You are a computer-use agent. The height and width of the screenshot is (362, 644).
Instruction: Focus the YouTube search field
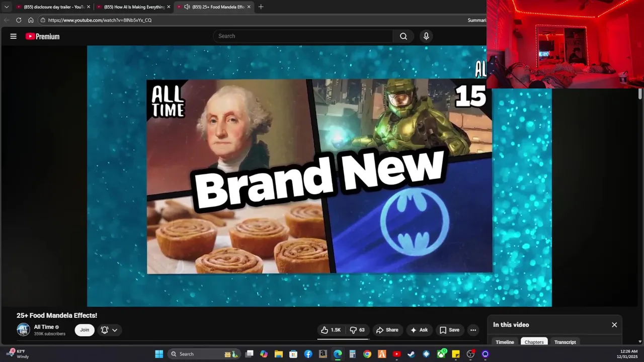(303, 36)
